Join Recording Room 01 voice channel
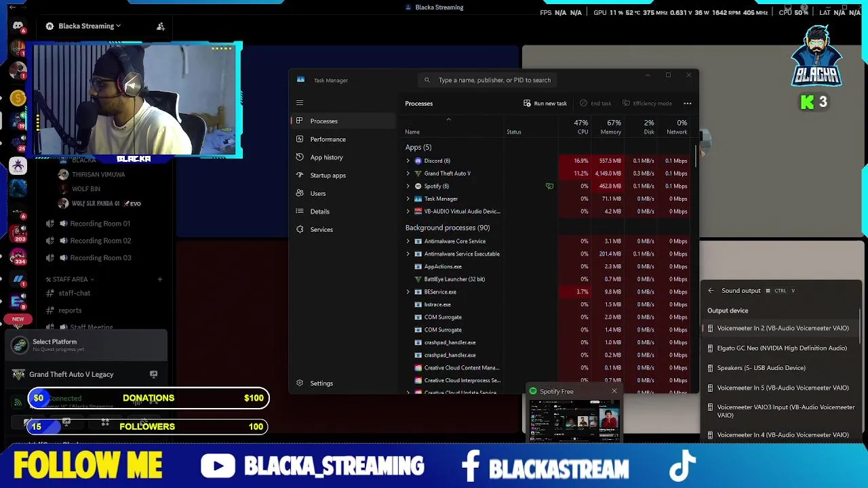The height and width of the screenshot is (488, 868). pos(100,224)
